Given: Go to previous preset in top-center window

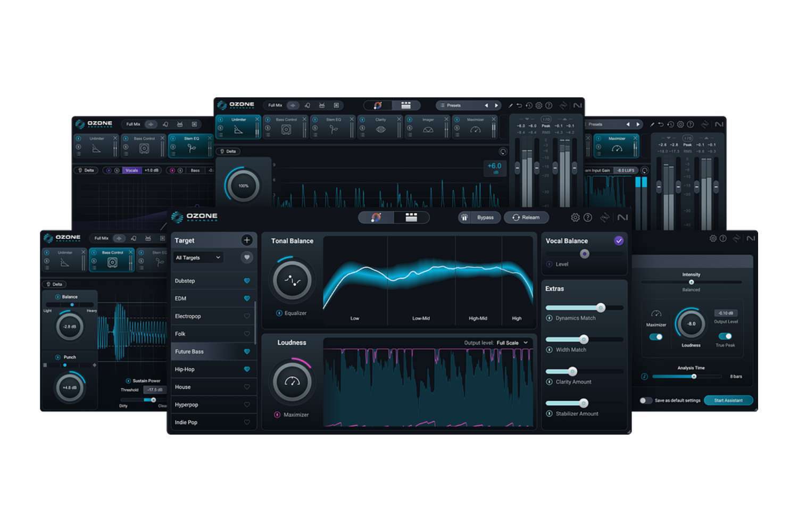Looking at the screenshot, I should [x=486, y=105].
